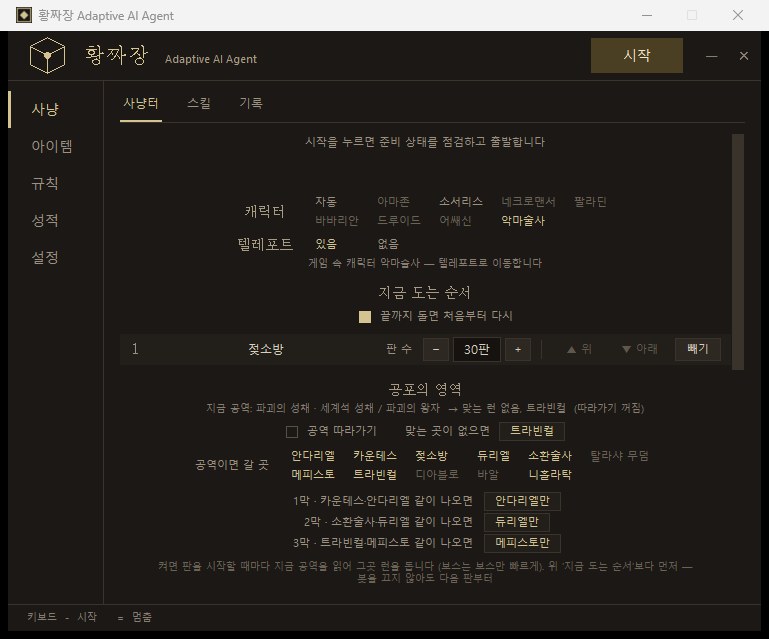Click the vertical scrollbar thumb
Image resolution: width=769 pixels, height=639 pixels.
click(738, 252)
